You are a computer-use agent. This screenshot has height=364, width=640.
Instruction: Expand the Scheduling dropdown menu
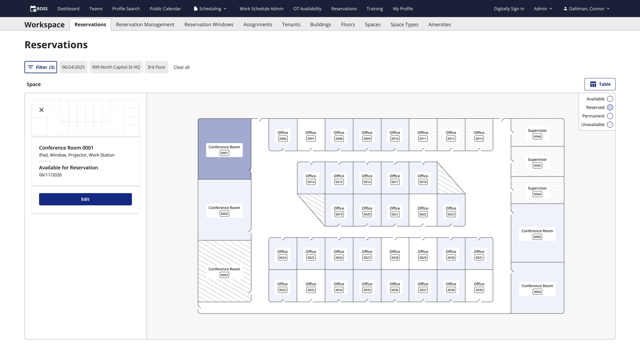click(210, 9)
